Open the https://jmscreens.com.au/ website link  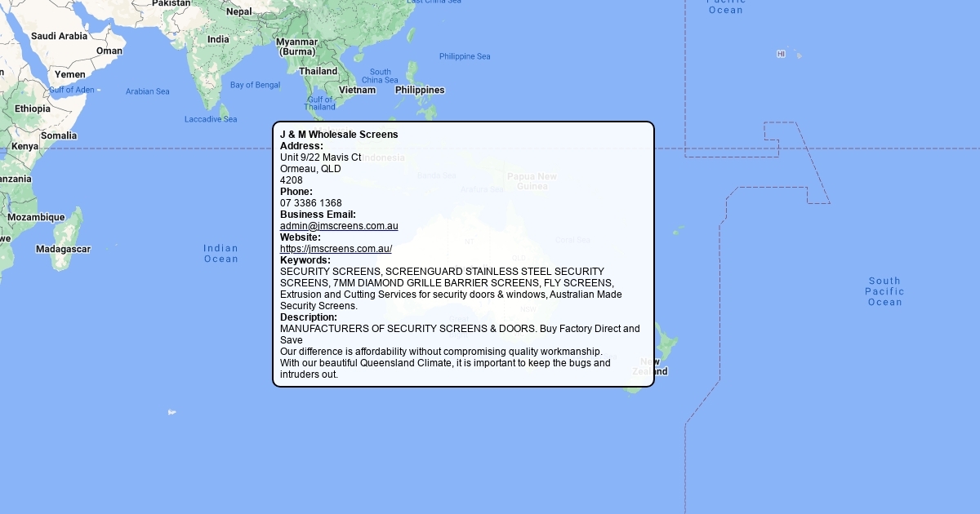click(x=336, y=249)
